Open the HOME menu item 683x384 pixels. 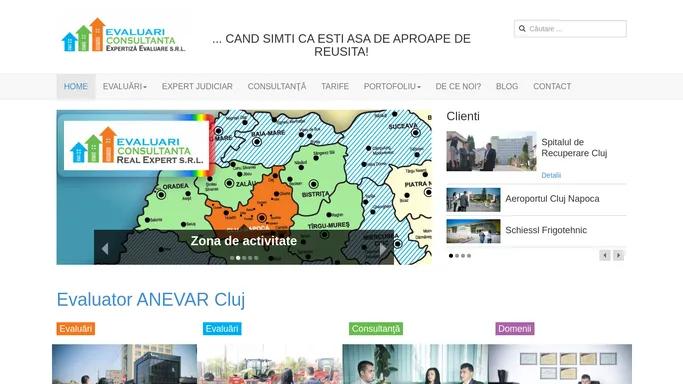pos(76,86)
